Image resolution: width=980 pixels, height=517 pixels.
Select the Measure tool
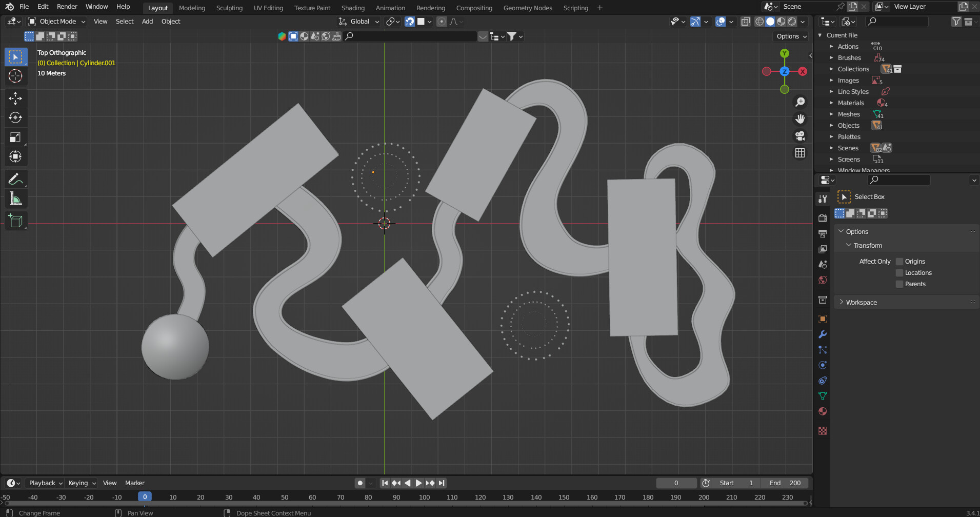15,198
